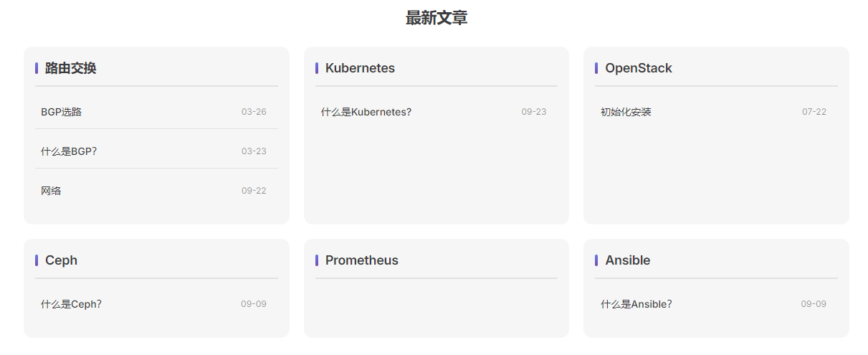This screenshot has height=355, width=868.
Task: Click the 09-09 date in Ceph card
Action: [x=254, y=304]
